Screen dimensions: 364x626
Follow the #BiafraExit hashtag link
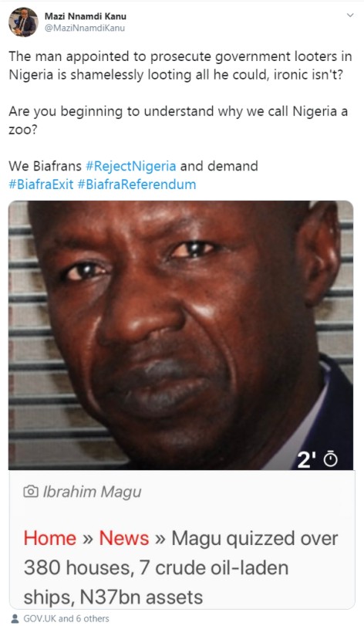coord(41,184)
